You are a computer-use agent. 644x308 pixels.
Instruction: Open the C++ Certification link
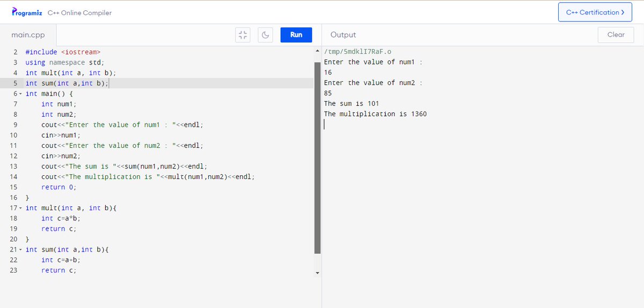point(595,12)
